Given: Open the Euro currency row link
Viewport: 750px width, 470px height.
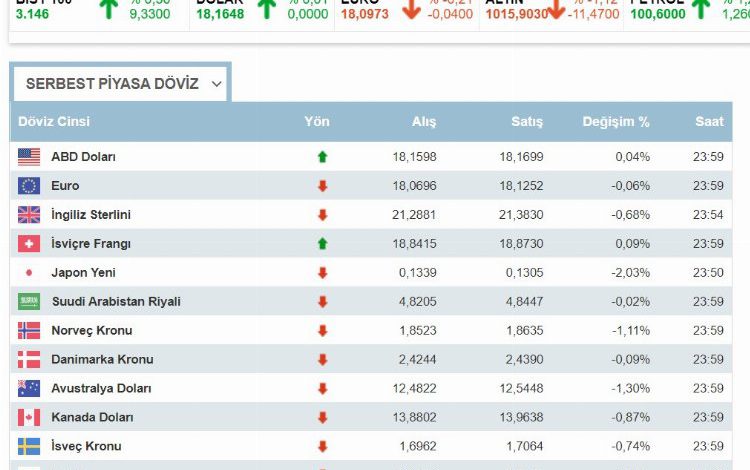Looking at the screenshot, I should (x=65, y=186).
